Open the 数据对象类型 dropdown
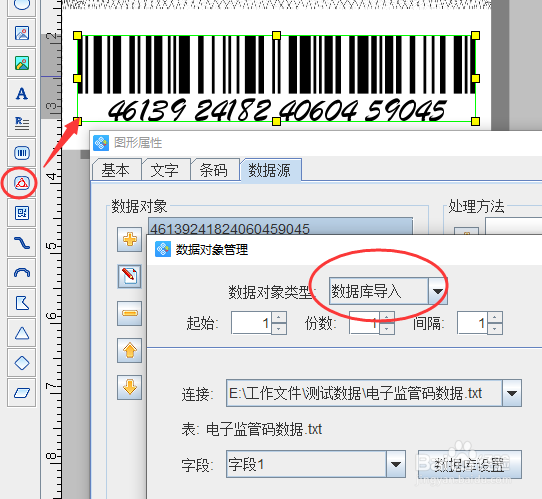The width and height of the screenshot is (542, 499). 438,291
